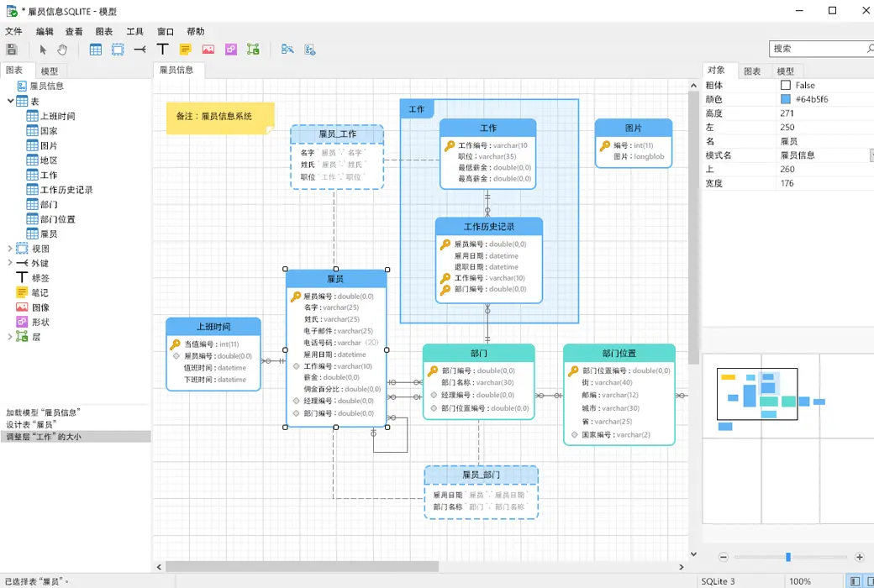Click the 颜色 blue color swatch
Viewport: 874px width, 588px height.
click(x=786, y=98)
